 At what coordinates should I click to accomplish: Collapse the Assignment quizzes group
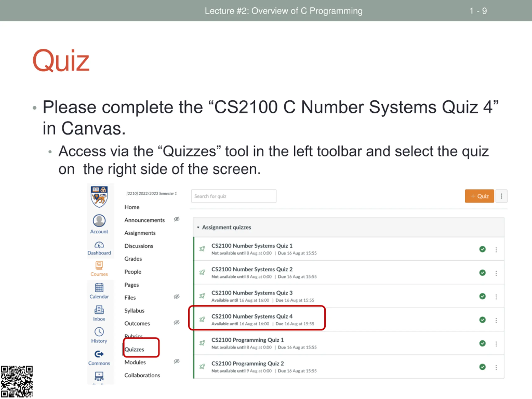(x=198, y=228)
